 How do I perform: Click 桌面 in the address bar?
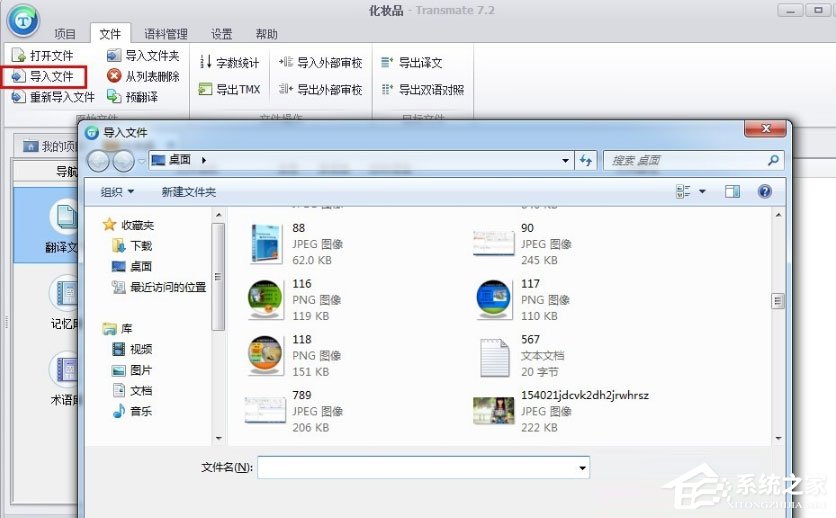pos(180,159)
